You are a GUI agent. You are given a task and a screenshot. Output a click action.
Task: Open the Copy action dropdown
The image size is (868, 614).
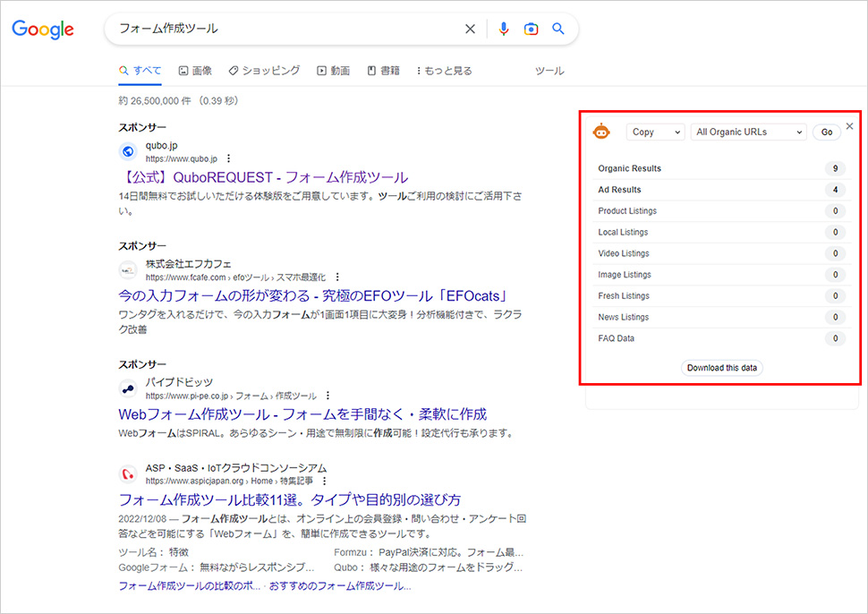tap(655, 132)
